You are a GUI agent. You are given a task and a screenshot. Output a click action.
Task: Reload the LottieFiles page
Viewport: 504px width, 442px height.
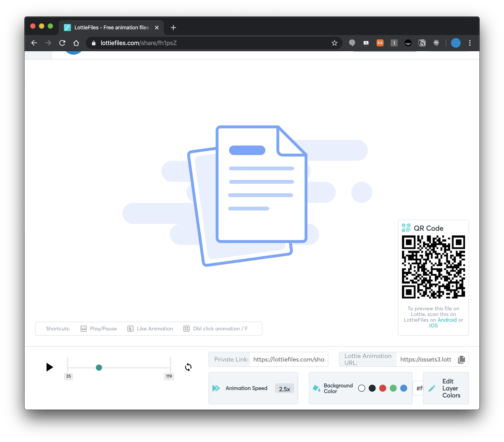tap(62, 43)
